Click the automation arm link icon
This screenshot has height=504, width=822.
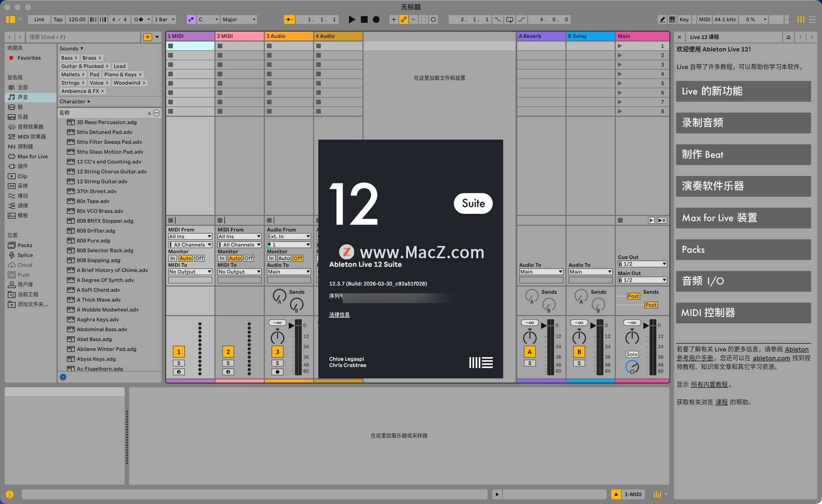[403, 19]
